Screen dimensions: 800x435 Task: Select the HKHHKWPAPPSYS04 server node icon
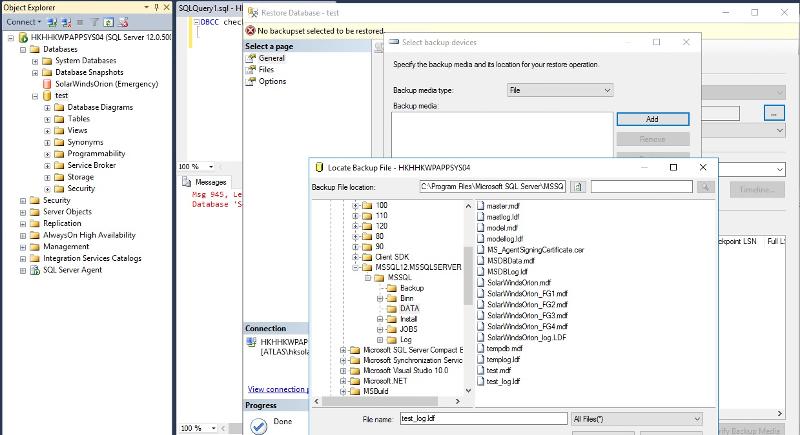tap(23, 37)
